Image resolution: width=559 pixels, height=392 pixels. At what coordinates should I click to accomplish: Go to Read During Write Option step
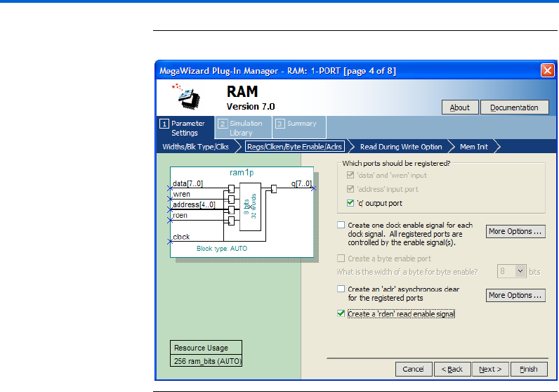[401, 147]
